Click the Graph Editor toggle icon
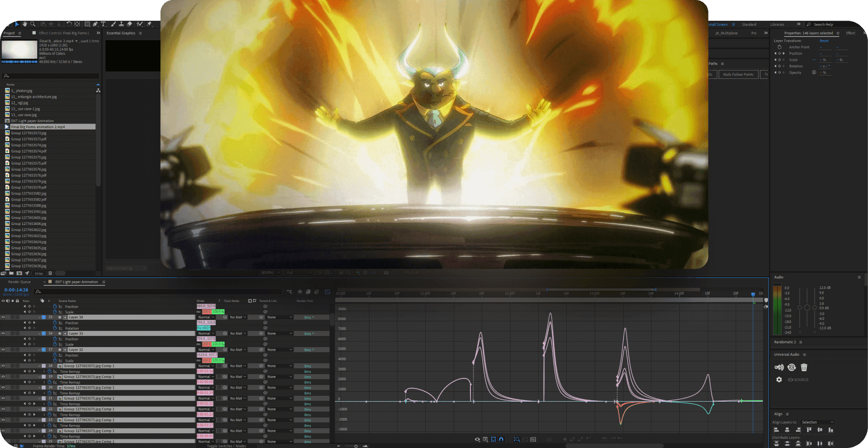The image size is (868, 448). click(x=327, y=292)
